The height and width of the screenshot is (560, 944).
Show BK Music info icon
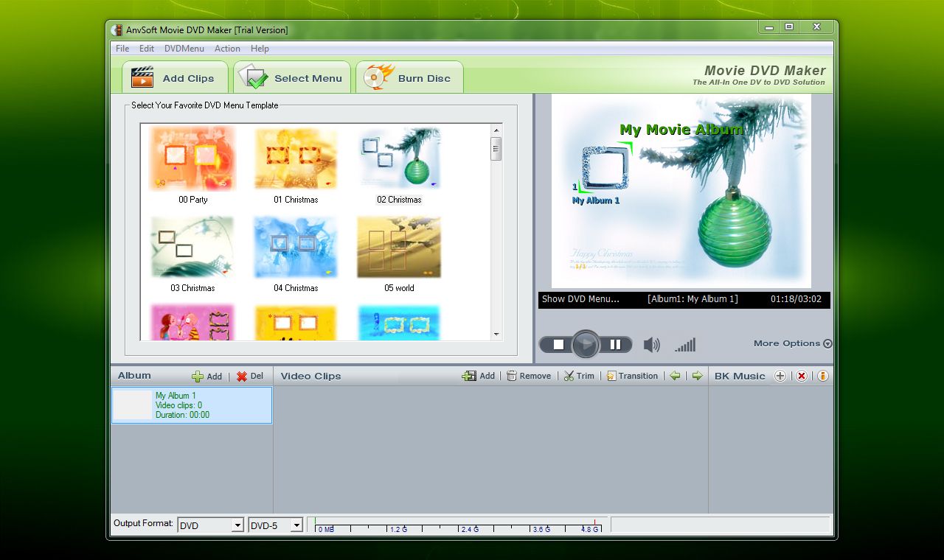(x=822, y=376)
